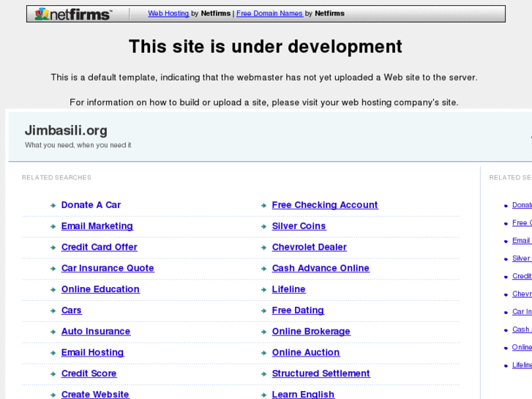This screenshot has height=399, width=532.
Task: Open the Car Insurance Quote link
Action: [x=108, y=268]
